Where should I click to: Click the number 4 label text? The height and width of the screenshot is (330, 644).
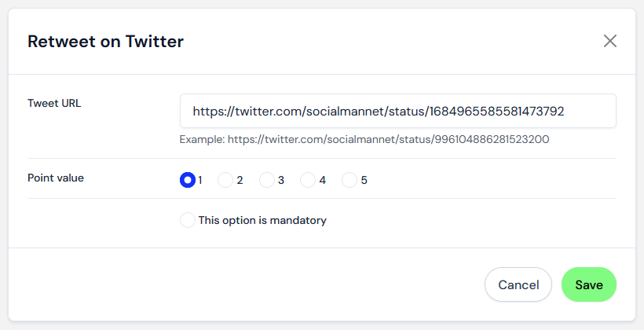click(323, 181)
